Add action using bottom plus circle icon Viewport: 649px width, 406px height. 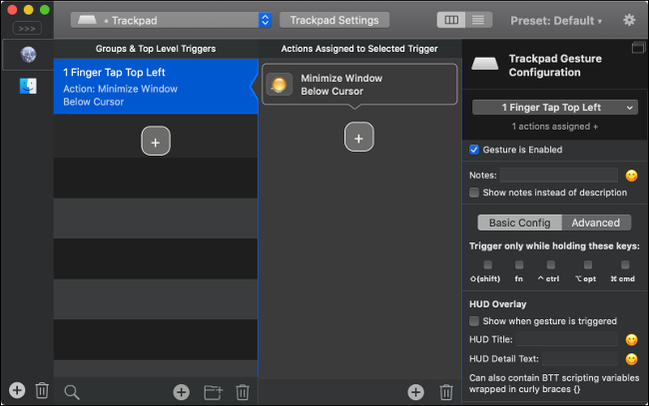point(416,392)
